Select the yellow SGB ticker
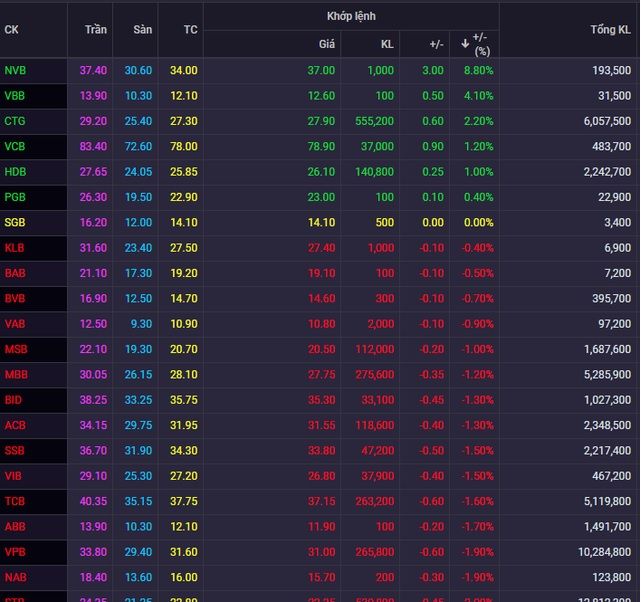The width and height of the screenshot is (641, 602). pos(15,222)
